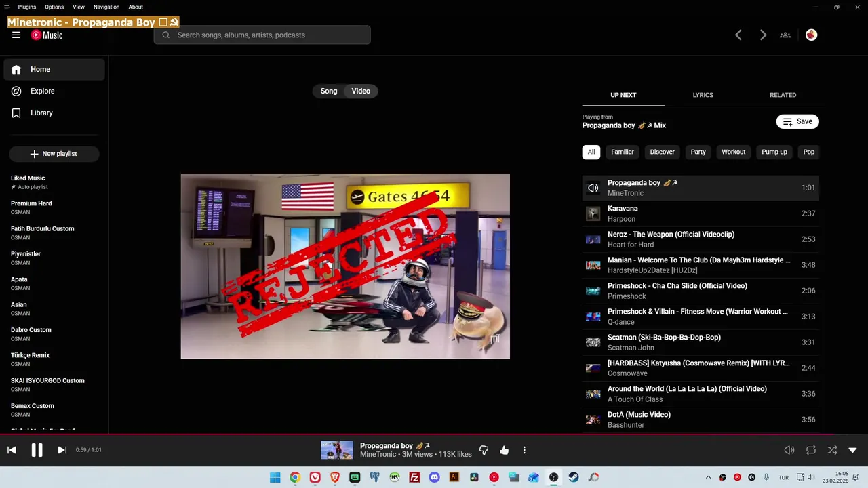Click the YouTube Music logo
This screenshot has width=868, height=488.
point(47,35)
